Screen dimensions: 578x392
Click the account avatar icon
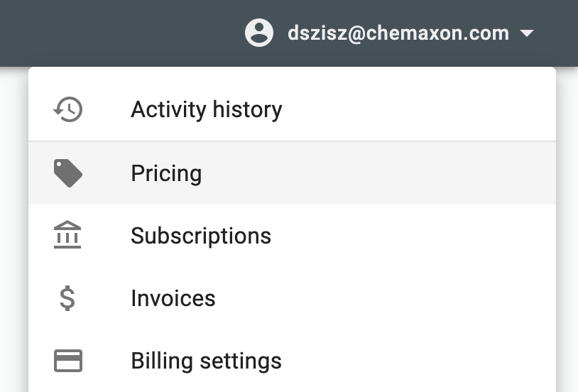click(259, 33)
